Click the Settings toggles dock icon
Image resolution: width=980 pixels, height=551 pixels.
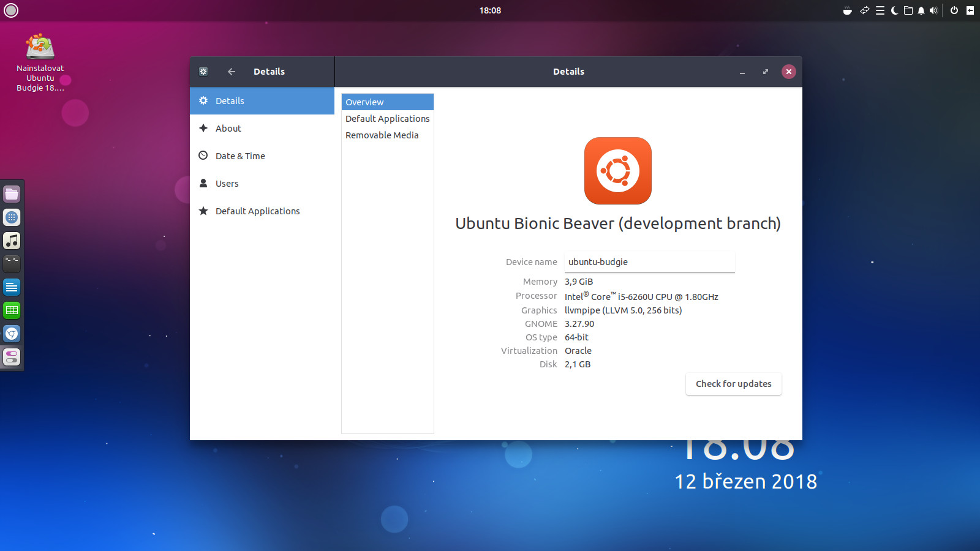(x=12, y=357)
